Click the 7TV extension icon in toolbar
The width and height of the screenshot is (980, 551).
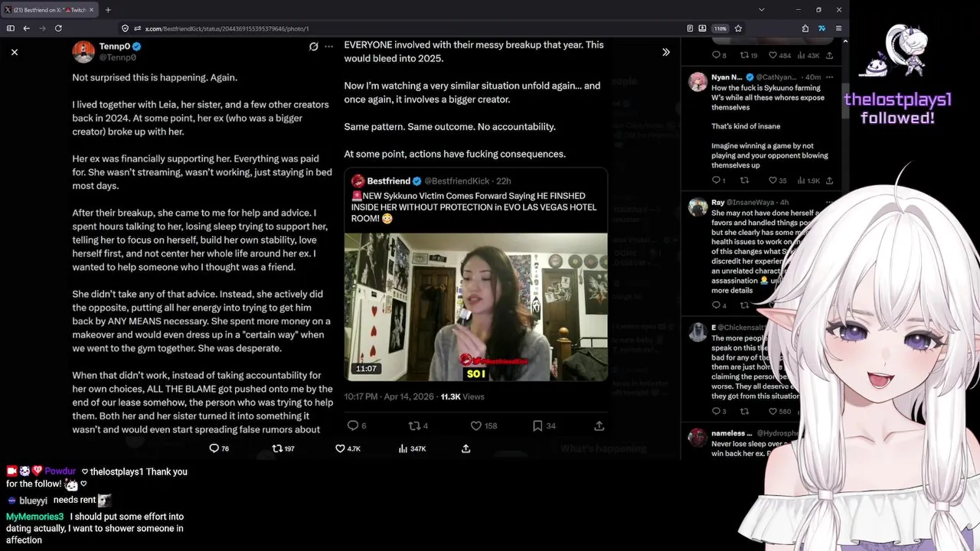coord(822,28)
